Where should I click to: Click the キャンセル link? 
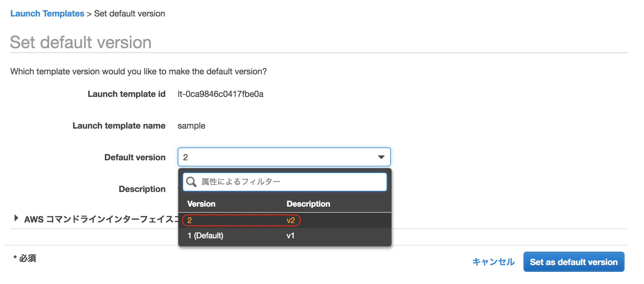coord(493,262)
